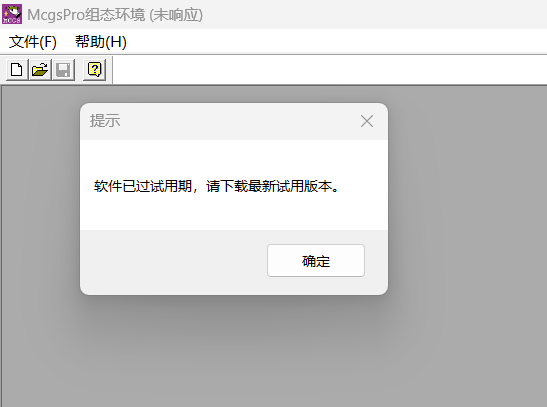Click the white dialog area above the message
Screen dimensions: 547x407
(x=234, y=159)
